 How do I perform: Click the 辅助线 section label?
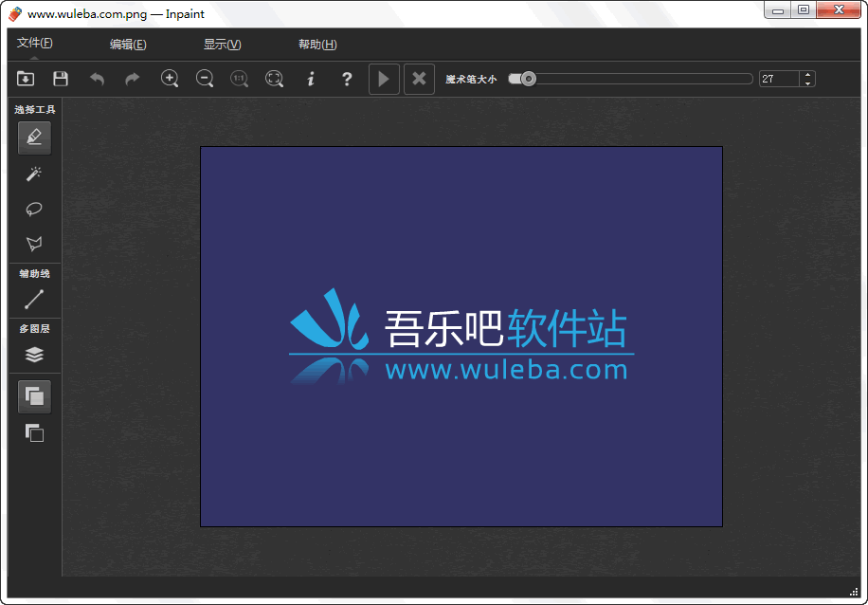tap(34, 273)
